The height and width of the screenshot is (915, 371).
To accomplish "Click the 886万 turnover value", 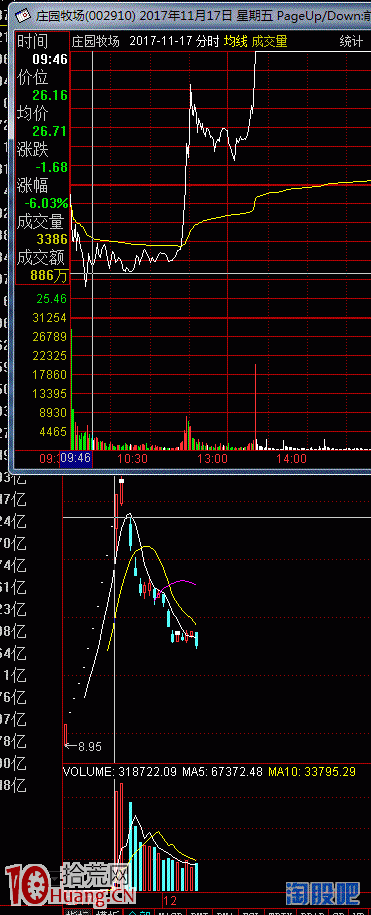I will pos(49,275).
